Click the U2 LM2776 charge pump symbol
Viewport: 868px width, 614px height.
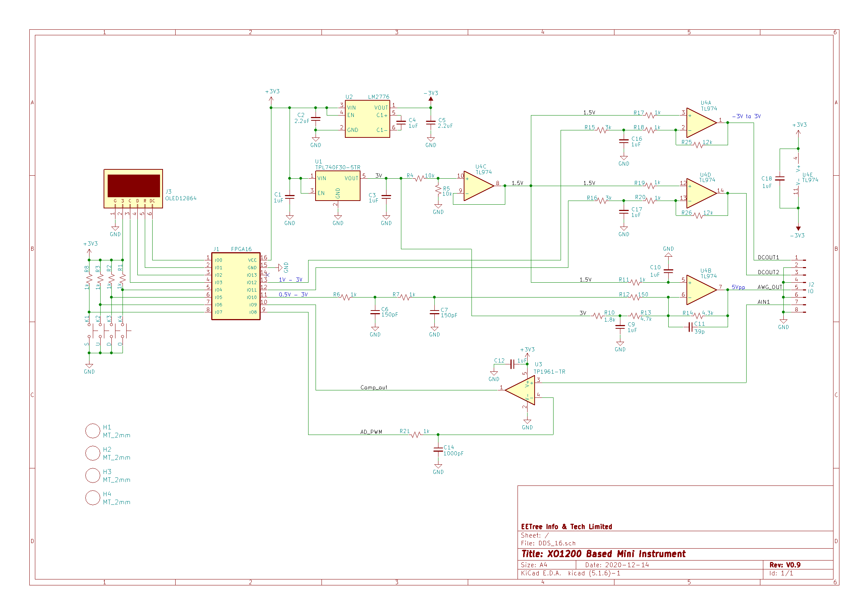click(367, 119)
